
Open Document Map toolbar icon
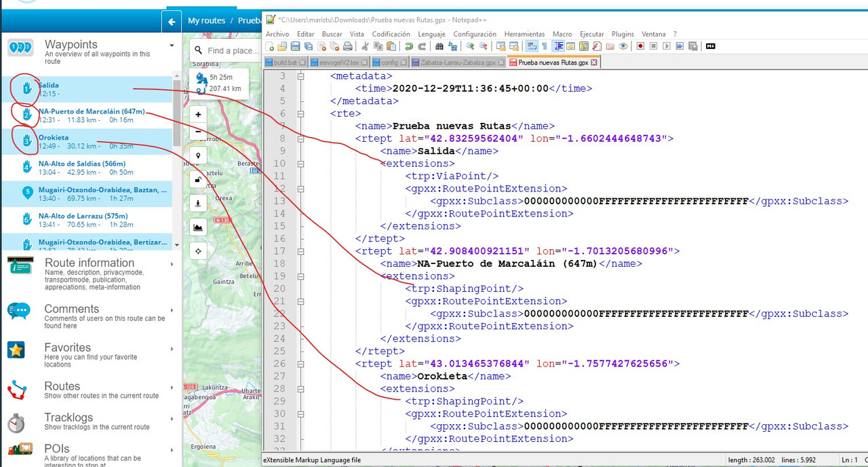pos(583,46)
